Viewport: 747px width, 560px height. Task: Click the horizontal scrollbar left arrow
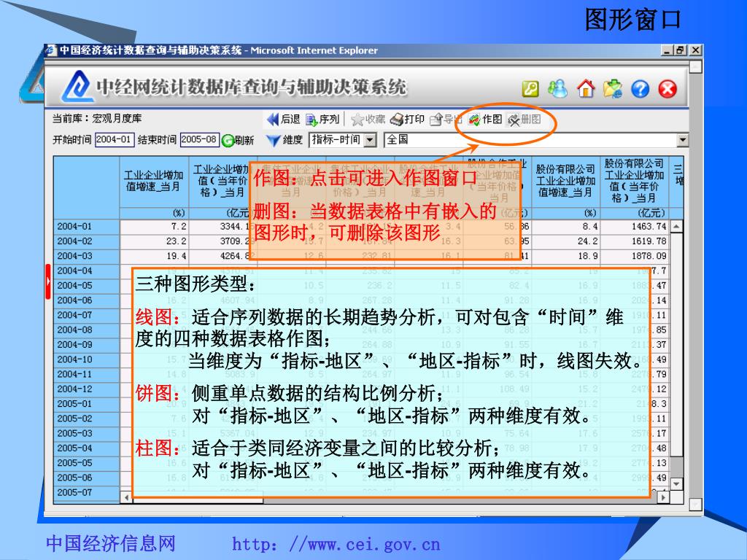(x=126, y=497)
